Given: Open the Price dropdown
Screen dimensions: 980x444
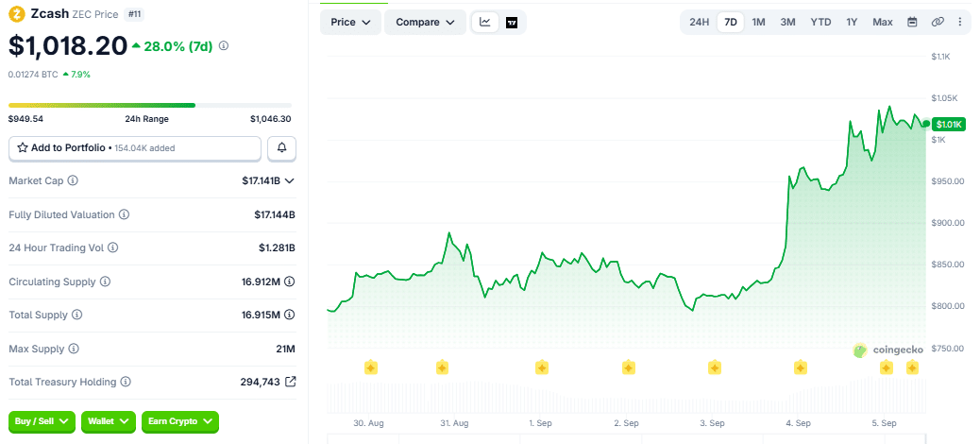Looking at the screenshot, I should 350,22.
